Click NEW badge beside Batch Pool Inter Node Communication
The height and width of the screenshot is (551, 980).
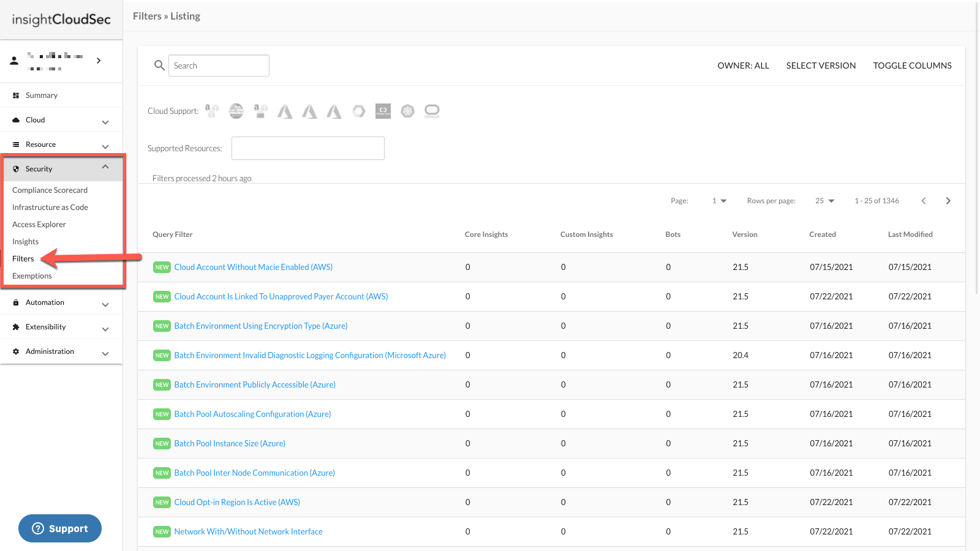[x=162, y=473]
